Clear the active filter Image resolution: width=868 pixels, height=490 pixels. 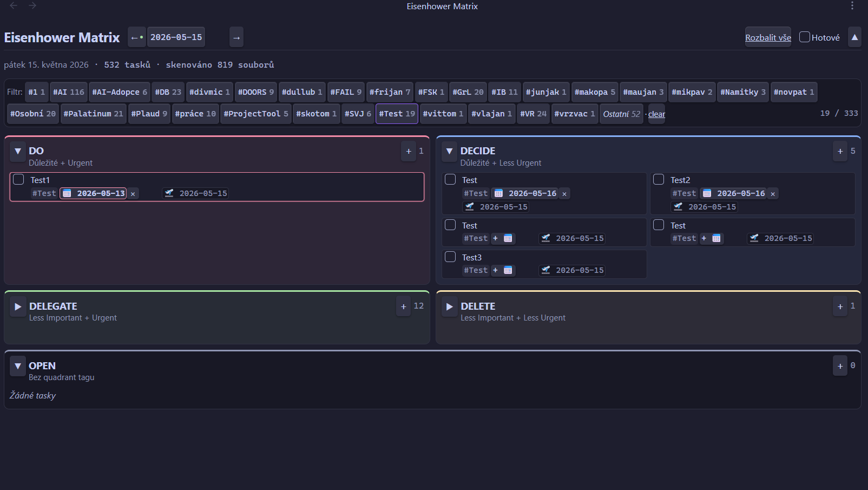656,114
